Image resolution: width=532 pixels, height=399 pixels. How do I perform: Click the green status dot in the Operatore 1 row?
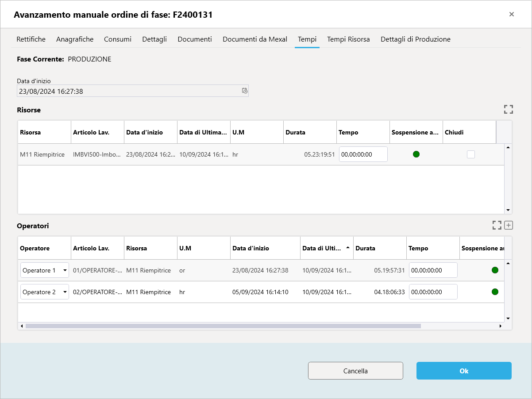coord(495,270)
